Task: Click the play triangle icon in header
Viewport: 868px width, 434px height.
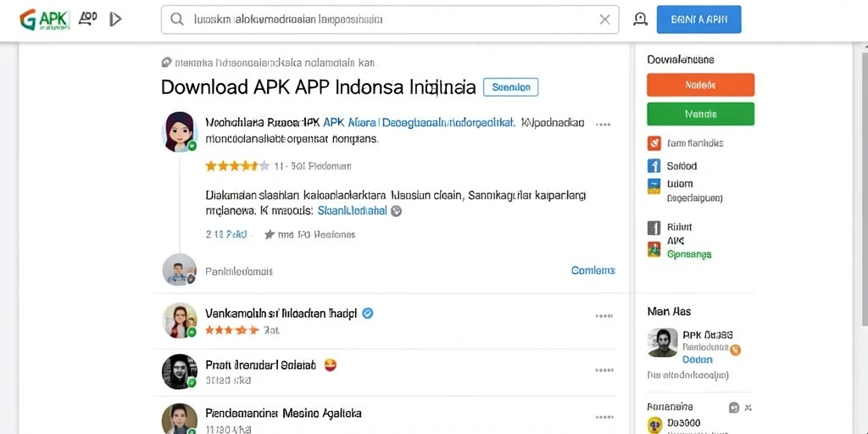Action: tap(115, 20)
